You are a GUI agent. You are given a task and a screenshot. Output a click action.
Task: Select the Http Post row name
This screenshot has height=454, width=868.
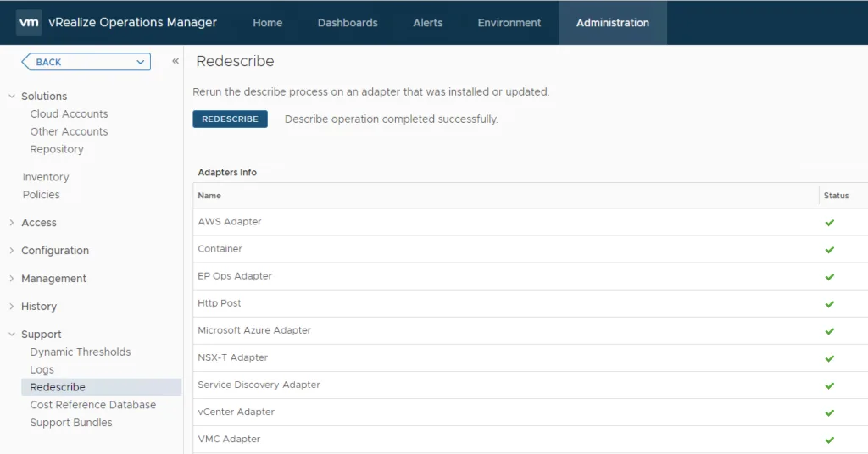[x=220, y=303]
